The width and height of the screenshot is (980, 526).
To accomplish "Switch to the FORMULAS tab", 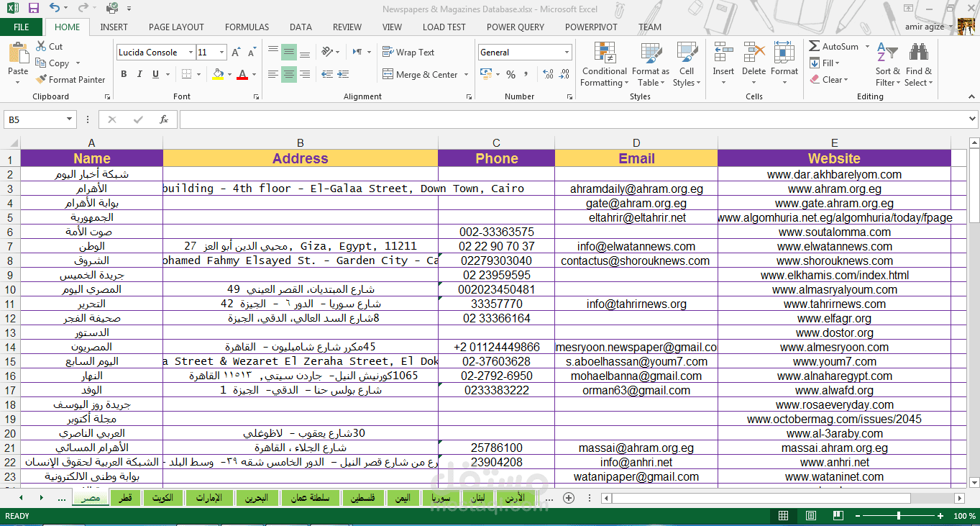I will pyautogui.click(x=247, y=27).
